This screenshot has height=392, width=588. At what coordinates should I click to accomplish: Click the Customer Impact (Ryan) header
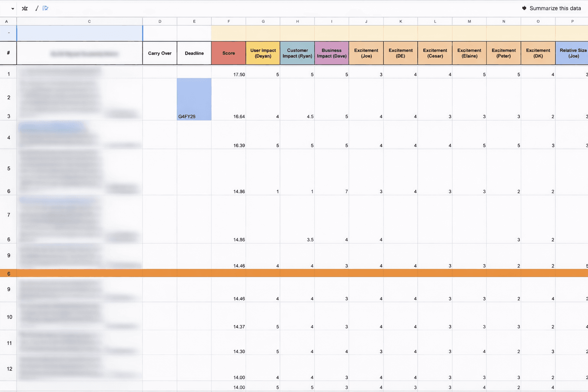point(297,53)
